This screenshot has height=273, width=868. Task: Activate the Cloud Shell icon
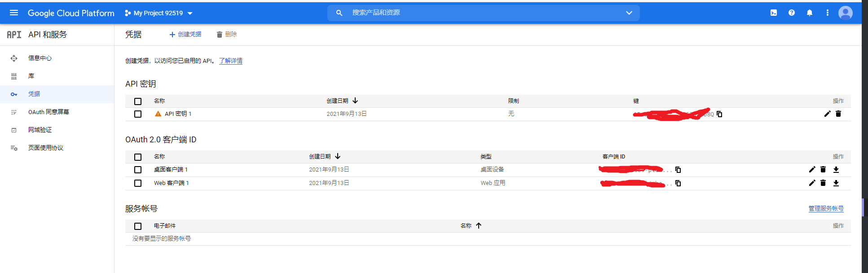pyautogui.click(x=774, y=13)
